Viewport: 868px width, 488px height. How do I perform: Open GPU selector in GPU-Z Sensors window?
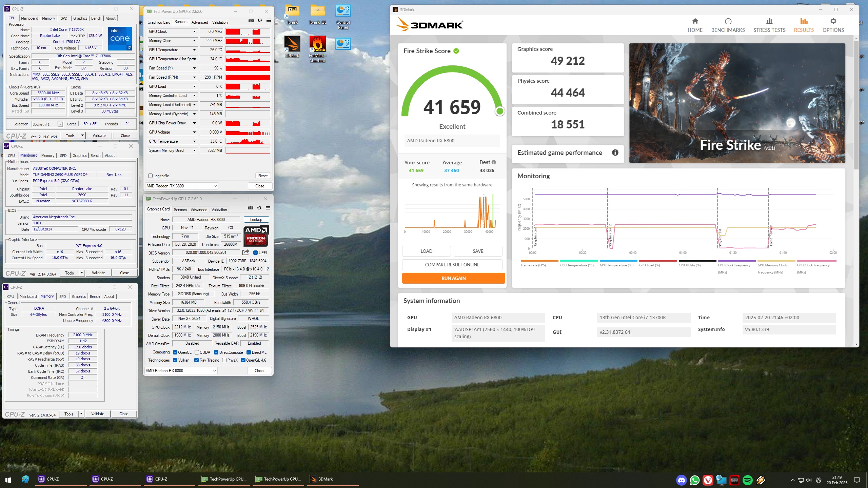[181, 186]
